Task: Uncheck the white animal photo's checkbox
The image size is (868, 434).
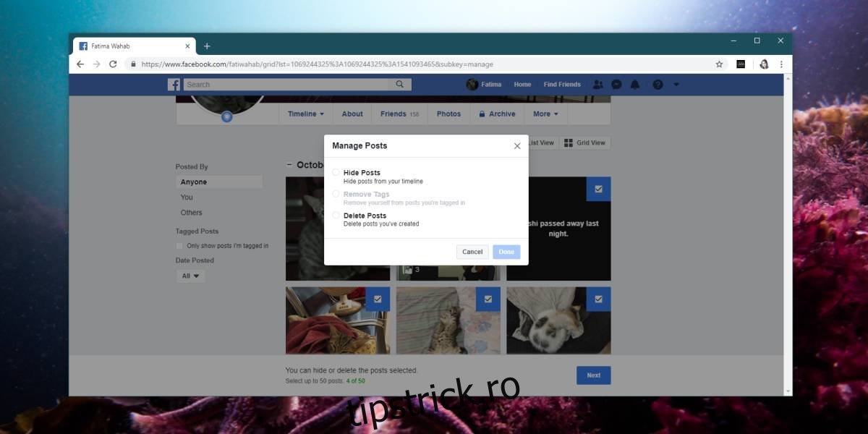Action: tap(598, 299)
